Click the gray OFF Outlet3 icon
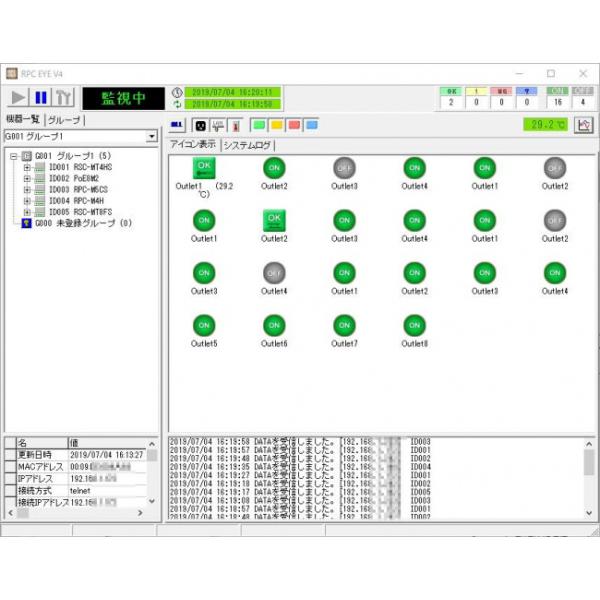Screen dimensions: 600x600 pyautogui.click(x=344, y=168)
